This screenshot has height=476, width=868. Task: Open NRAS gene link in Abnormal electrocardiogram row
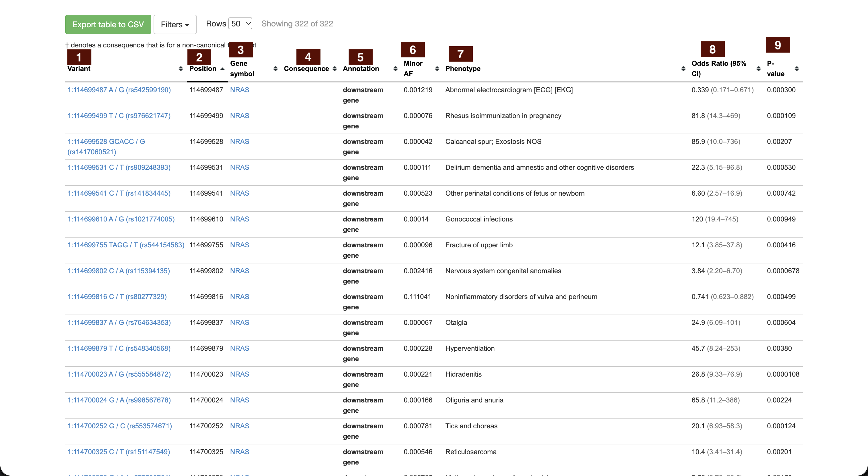point(240,90)
